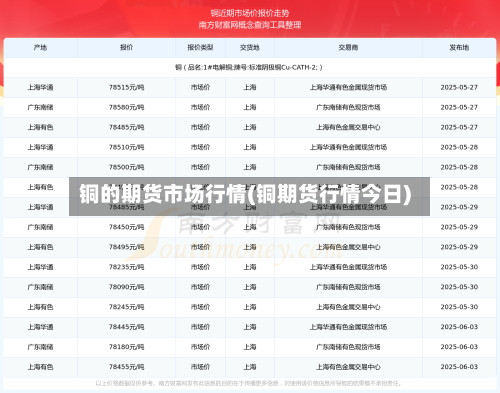This screenshot has width=500, height=393.
Task: Click the 发布地 column header
Action: point(459,48)
